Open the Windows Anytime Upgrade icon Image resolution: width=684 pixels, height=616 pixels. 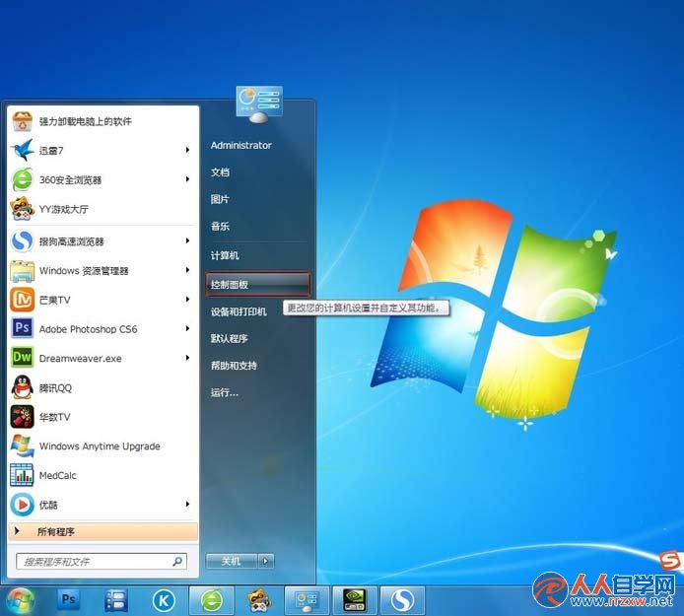(23, 445)
